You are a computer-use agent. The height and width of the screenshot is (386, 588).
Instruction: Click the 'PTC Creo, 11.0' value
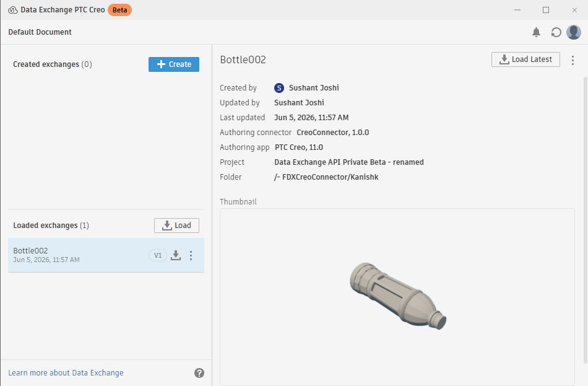tap(299, 147)
